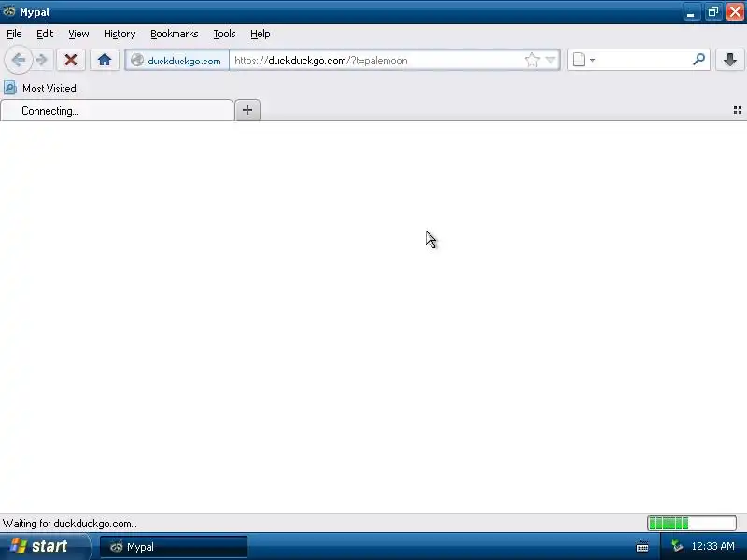The height and width of the screenshot is (560, 747).
Task: Click the Most Visited bookmarks folder
Action: click(40, 88)
